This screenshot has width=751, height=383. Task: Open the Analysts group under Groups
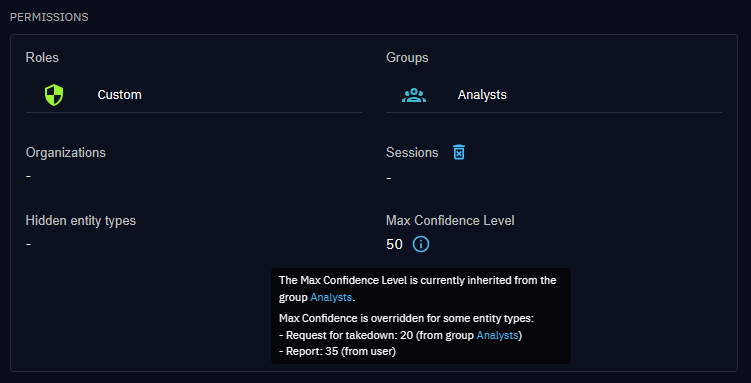(x=554, y=95)
